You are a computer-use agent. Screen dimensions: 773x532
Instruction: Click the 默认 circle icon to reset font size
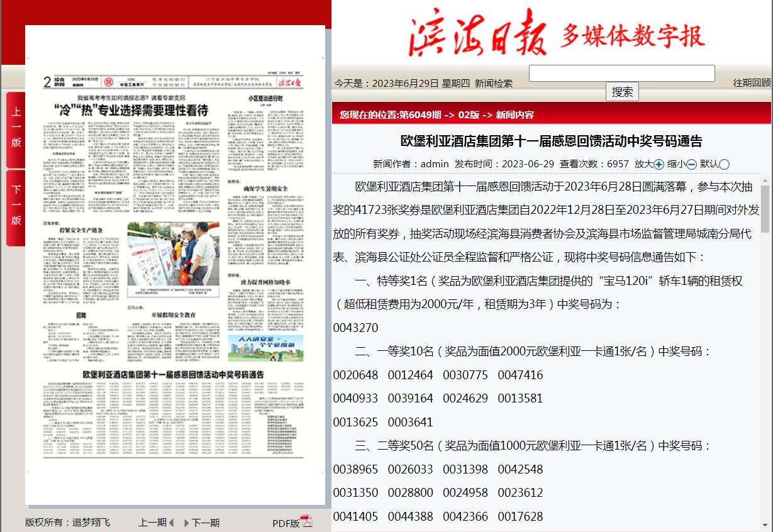[724, 165]
